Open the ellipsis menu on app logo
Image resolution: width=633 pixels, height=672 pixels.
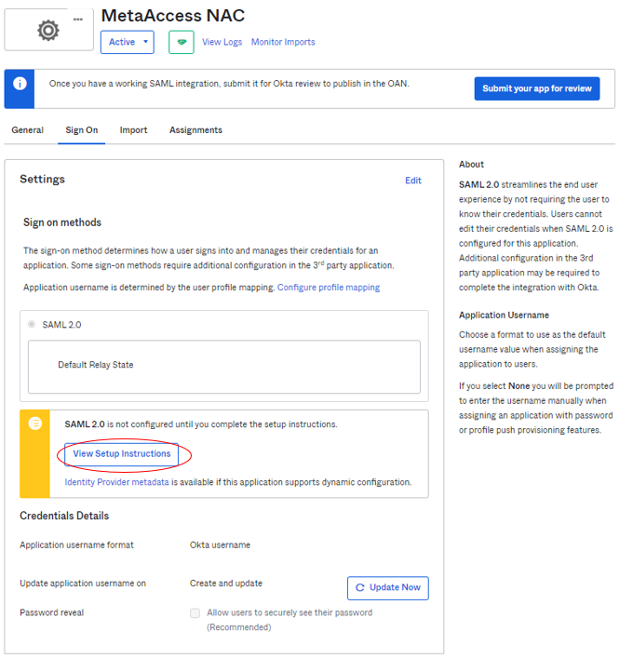coord(78,20)
